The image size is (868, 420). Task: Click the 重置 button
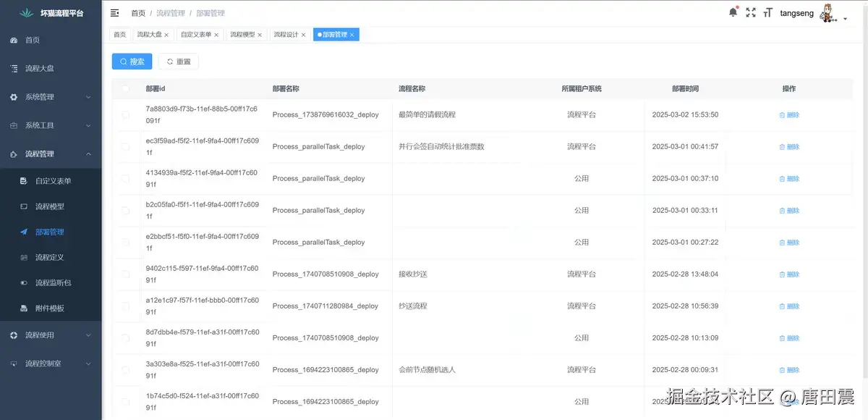pyautogui.click(x=179, y=62)
